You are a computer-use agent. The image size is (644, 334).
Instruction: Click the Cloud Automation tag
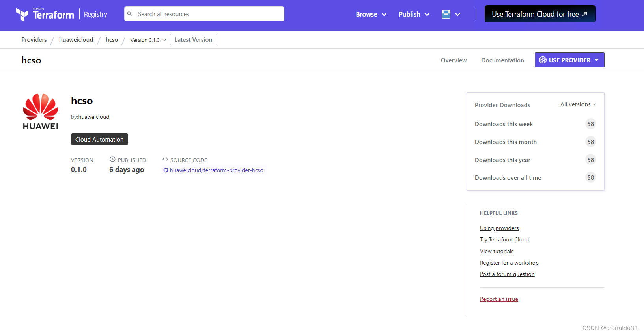[x=99, y=139]
